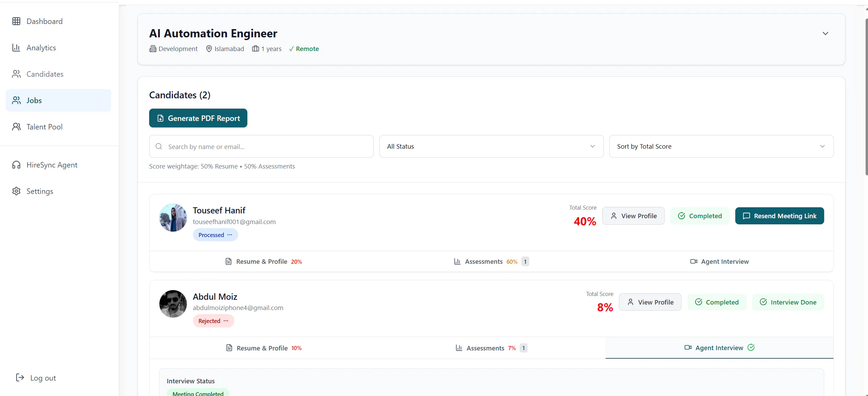
Task: Click the person icon on Abdul's View Profile
Action: (x=631, y=302)
